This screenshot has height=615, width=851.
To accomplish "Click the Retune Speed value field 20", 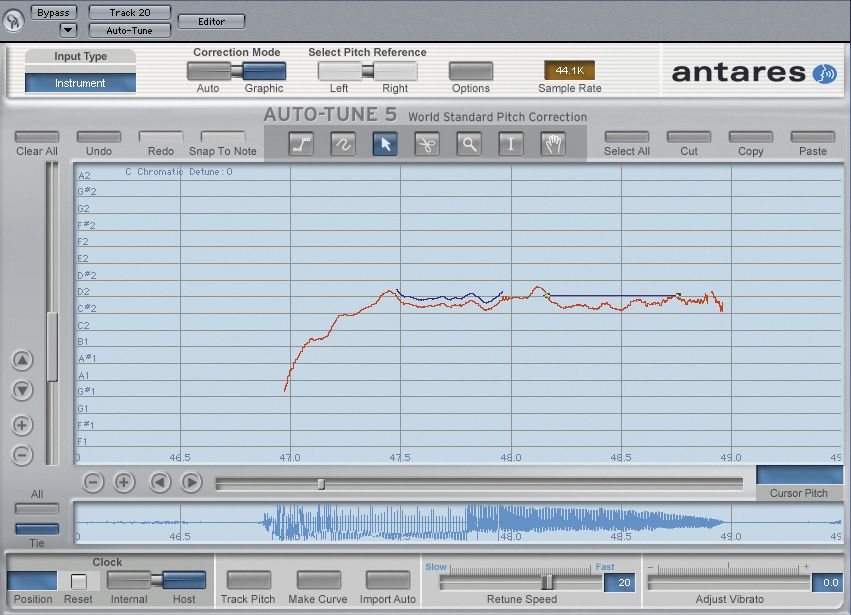I will pyautogui.click(x=619, y=583).
